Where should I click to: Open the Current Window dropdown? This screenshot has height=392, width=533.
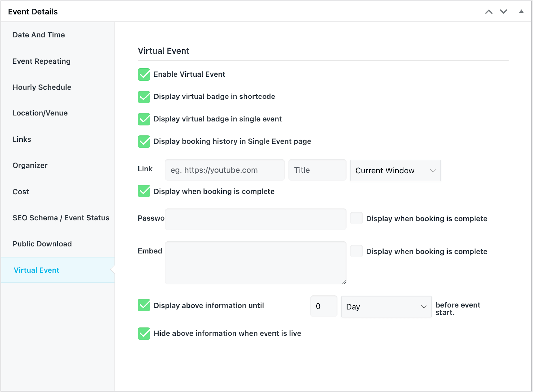click(x=395, y=170)
